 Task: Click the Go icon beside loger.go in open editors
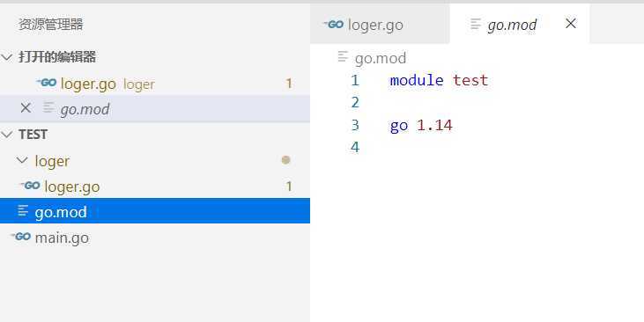tap(47, 83)
